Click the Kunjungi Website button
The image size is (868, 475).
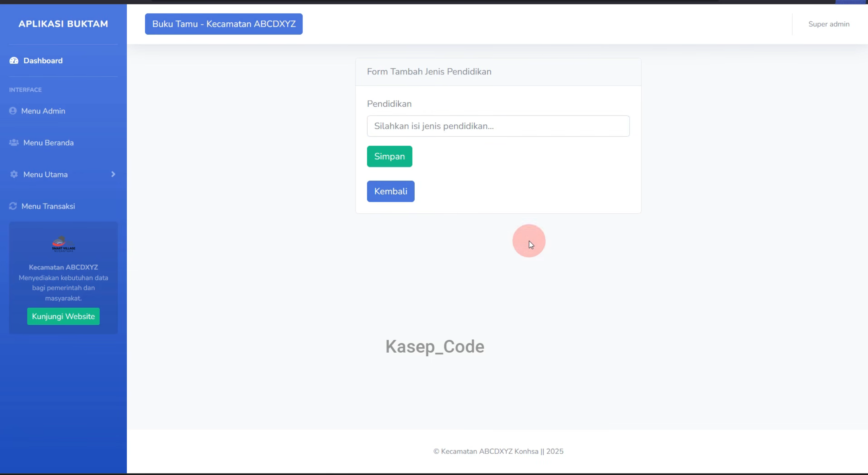tap(64, 316)
